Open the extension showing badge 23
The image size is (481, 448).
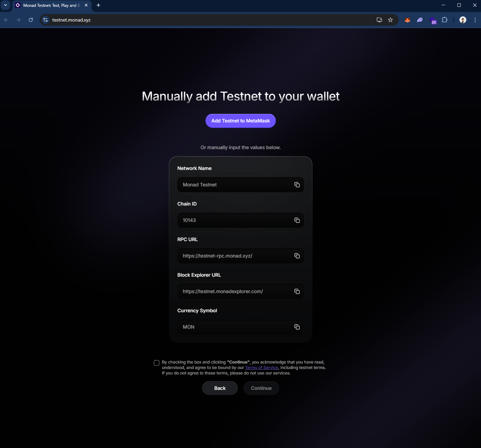[x=432, y=20]
